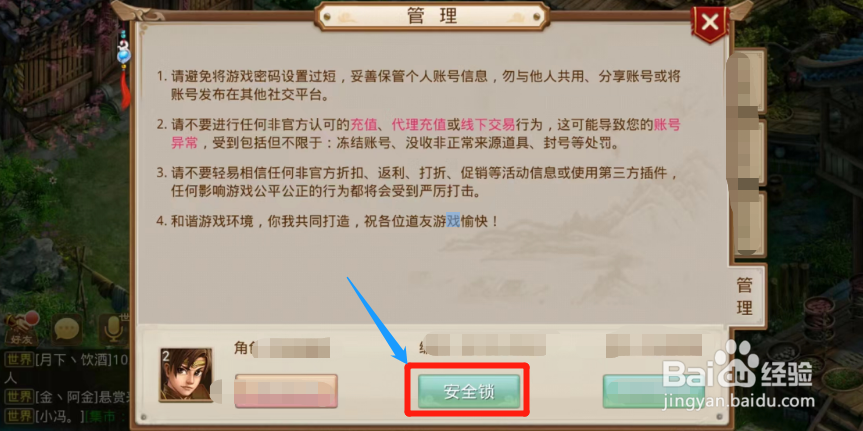Open the chat speech bubble icon
This screenshot has width=863, height=431.
[x=67, y=329]
